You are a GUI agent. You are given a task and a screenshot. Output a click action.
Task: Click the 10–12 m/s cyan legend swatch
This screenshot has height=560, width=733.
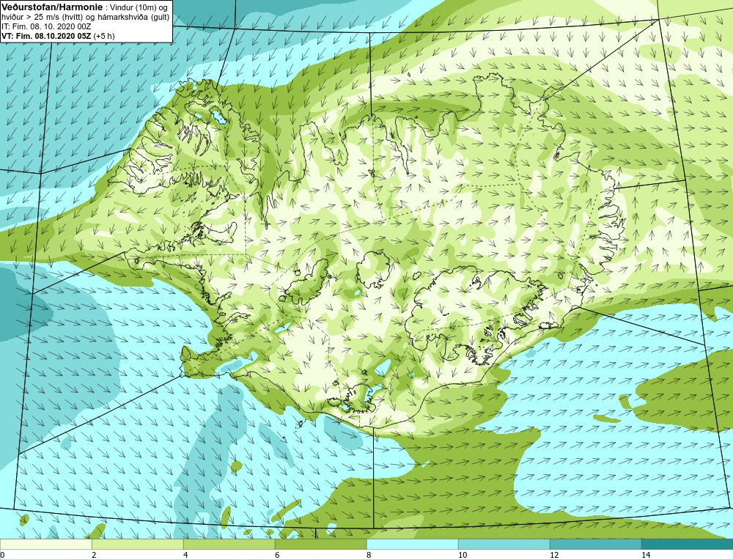tap(504, 544)
